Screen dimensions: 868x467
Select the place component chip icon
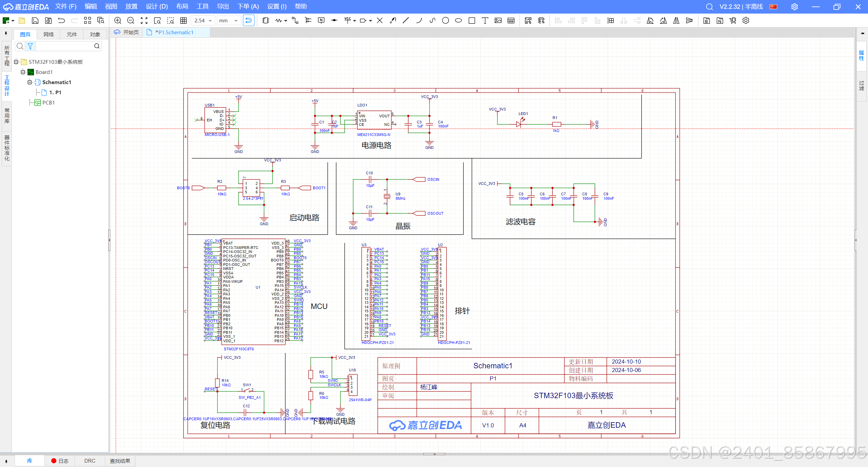(266, 21)
